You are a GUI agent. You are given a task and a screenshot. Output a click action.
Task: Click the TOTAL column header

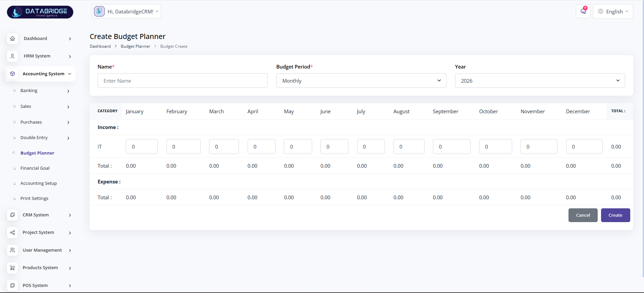(x=618, y=111)
